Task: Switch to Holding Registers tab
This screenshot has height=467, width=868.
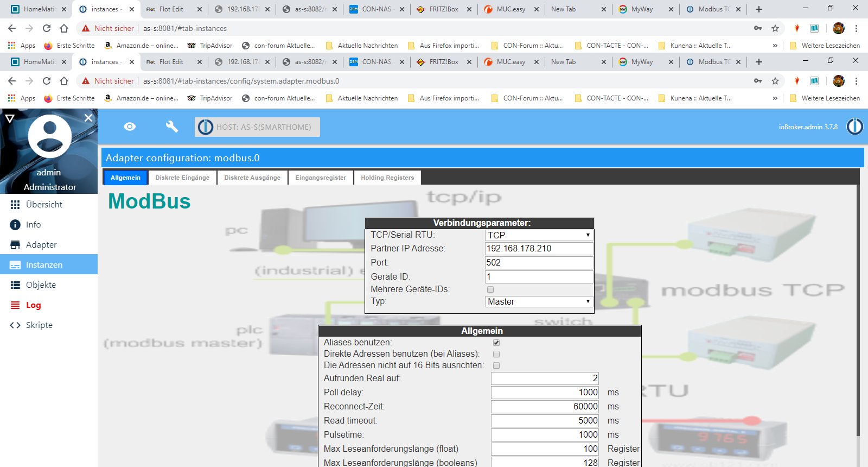Action: pyautogui.click(x=387, y=178)
